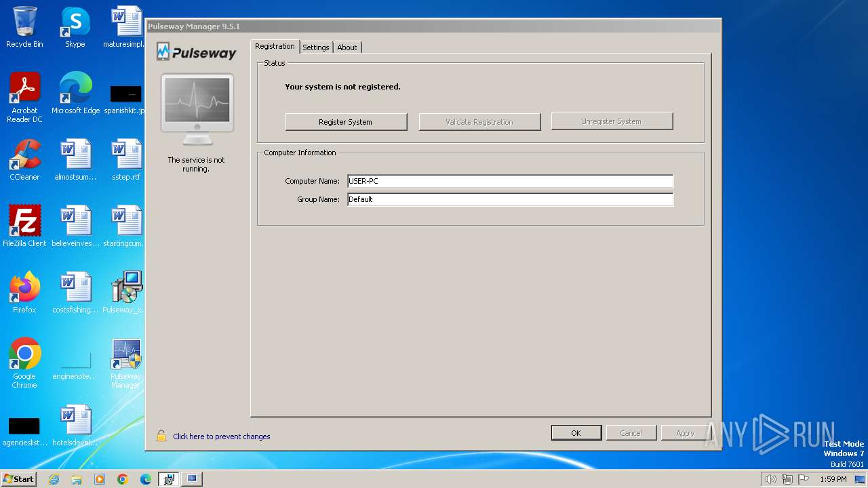Select the almostsum Word document
The width and height of the screenshot is (868, 488).
point(76,160)
